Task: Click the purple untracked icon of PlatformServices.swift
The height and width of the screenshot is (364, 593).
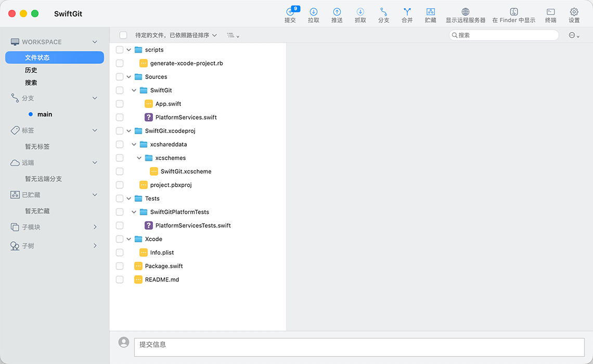Action: point(149,117)
